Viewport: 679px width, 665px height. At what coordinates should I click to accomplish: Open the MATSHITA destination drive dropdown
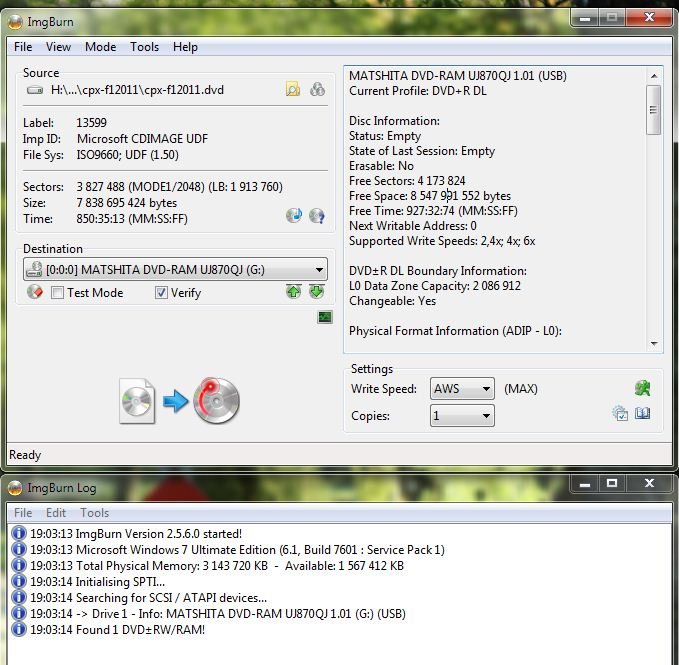tap(175, 269)
